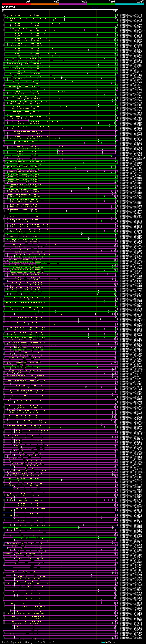Click the orange ~40% identity legend segment
This screenshot has width=146, height=644.
click(45, 4)
